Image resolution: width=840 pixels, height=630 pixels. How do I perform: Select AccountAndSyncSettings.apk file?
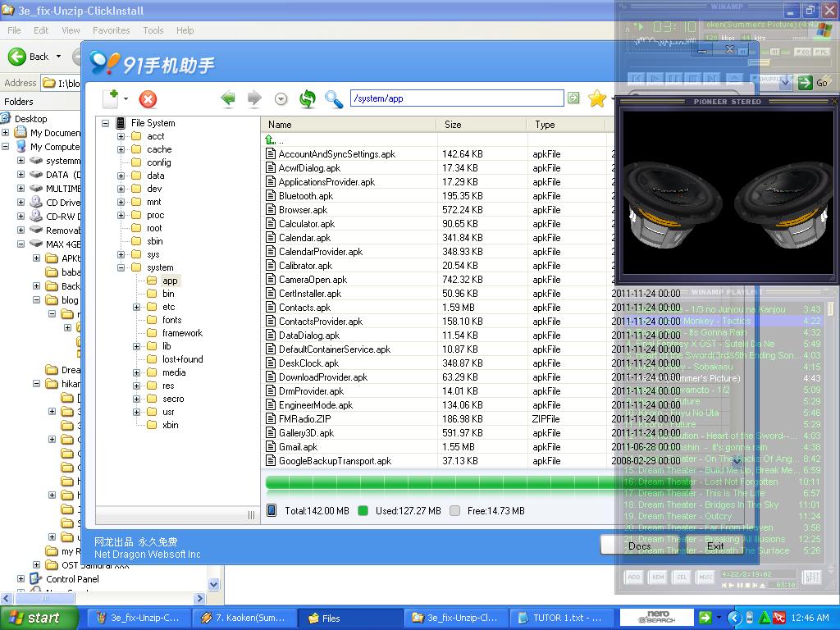pos(337,154)
